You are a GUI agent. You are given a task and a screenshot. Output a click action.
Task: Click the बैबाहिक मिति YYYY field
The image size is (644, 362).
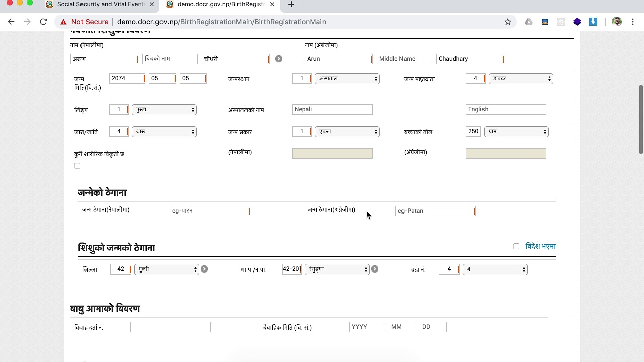pyautogui.click(x=367, y=327)
